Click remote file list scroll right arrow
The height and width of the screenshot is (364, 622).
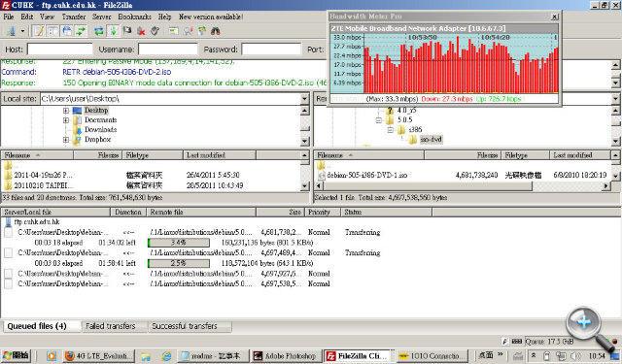(605, 185)
